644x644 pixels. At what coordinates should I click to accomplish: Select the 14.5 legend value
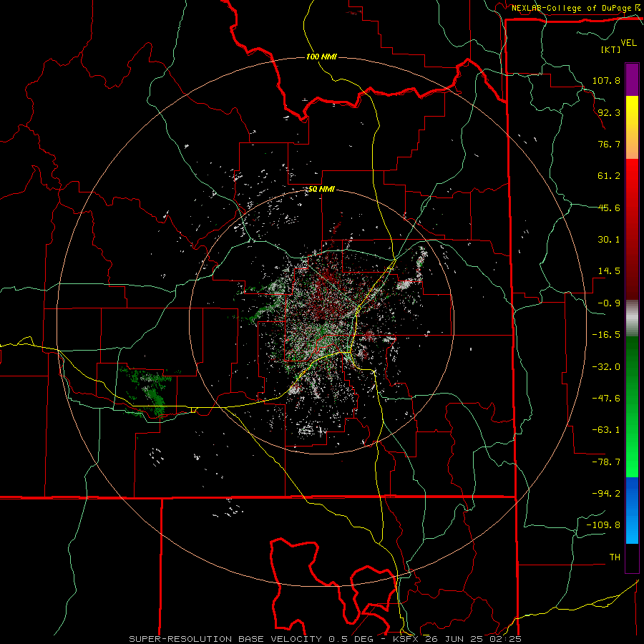[x=609, y=271]
